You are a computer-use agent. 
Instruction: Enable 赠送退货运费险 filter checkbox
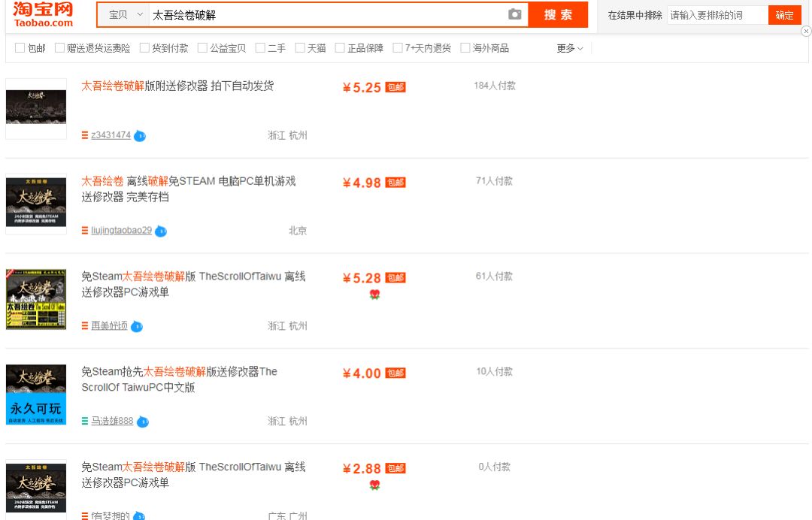tap(59, 47)
